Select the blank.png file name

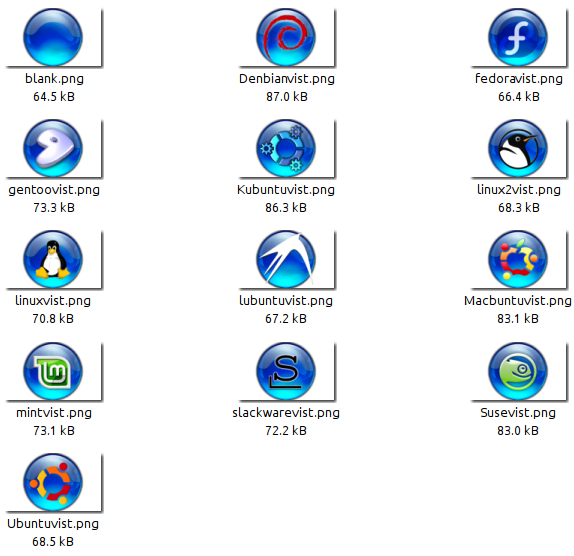click(x=54, y=79)
